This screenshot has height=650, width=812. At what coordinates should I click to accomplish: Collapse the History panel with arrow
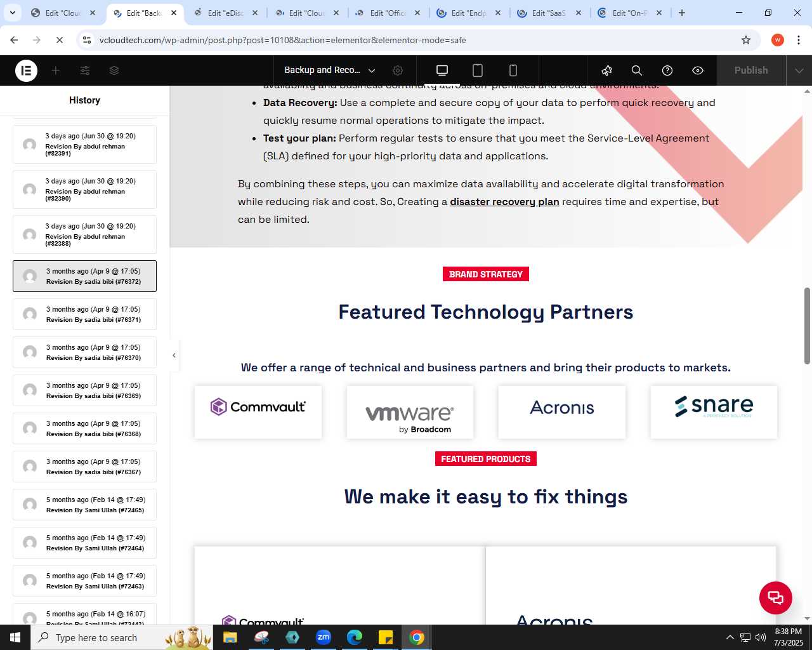(174, 355)
